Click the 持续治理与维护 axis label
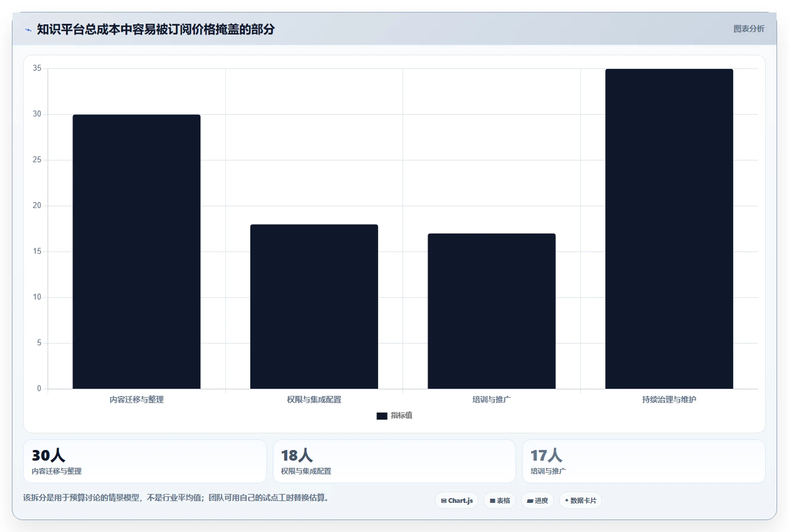789x532 pixels. pos(669,399)
